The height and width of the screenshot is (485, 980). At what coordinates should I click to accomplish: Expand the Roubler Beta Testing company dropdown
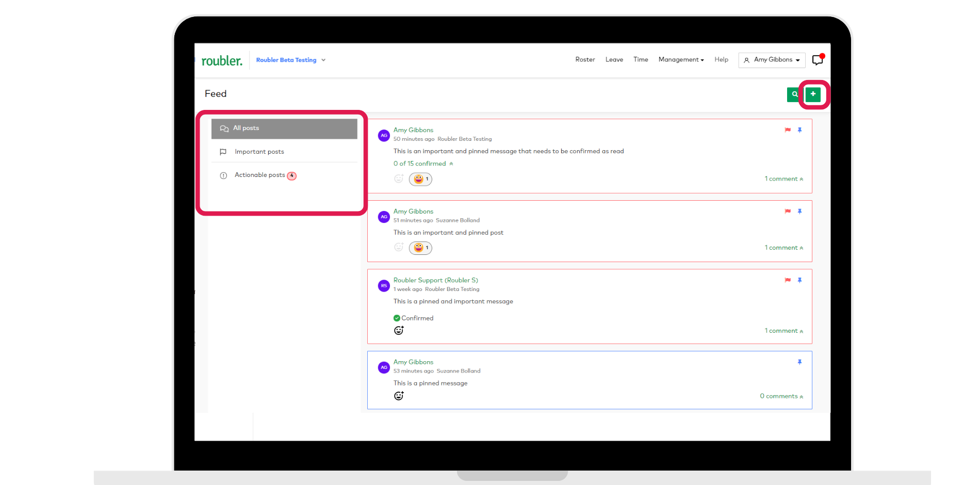pyautogui.click(x=291, y=60)
